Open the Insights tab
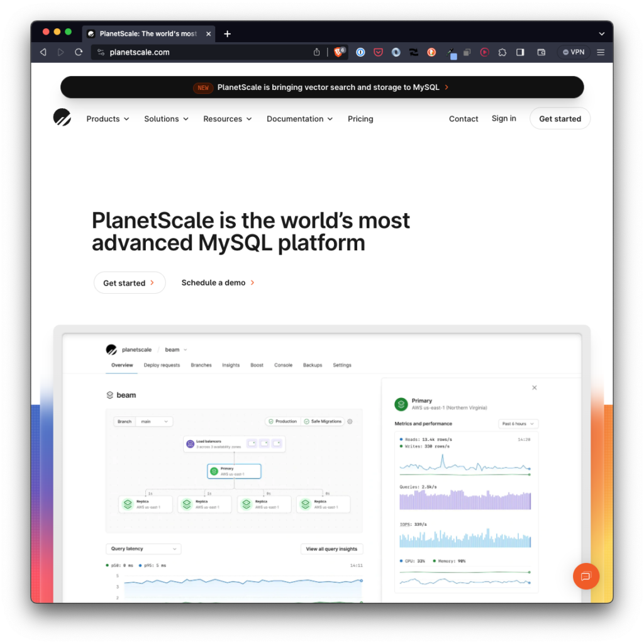This screenshot has height=644, width=644. tap(231, 365)
